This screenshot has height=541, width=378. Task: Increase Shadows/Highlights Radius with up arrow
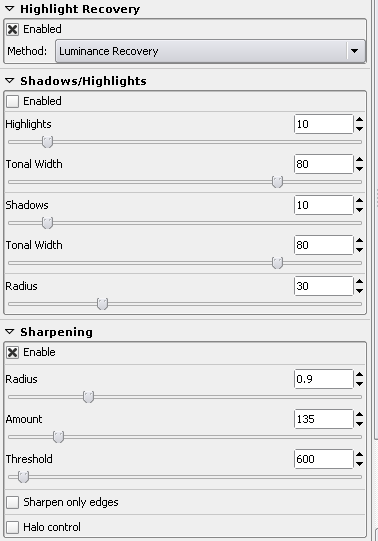[359, 281]
